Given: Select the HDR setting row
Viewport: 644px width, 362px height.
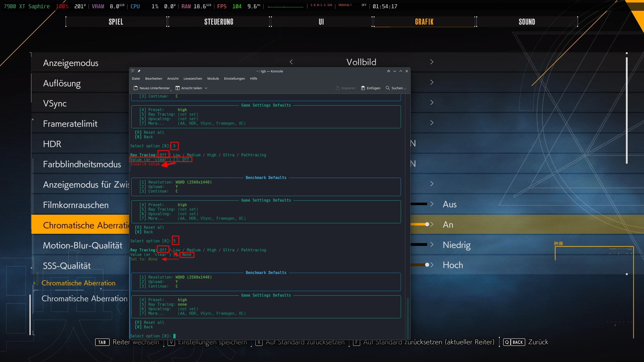Looking at the screenshot, I should tap(52, 144).
